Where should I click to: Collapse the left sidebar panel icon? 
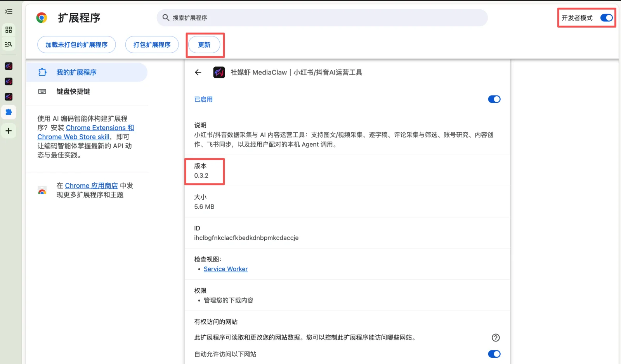(9, 12)
